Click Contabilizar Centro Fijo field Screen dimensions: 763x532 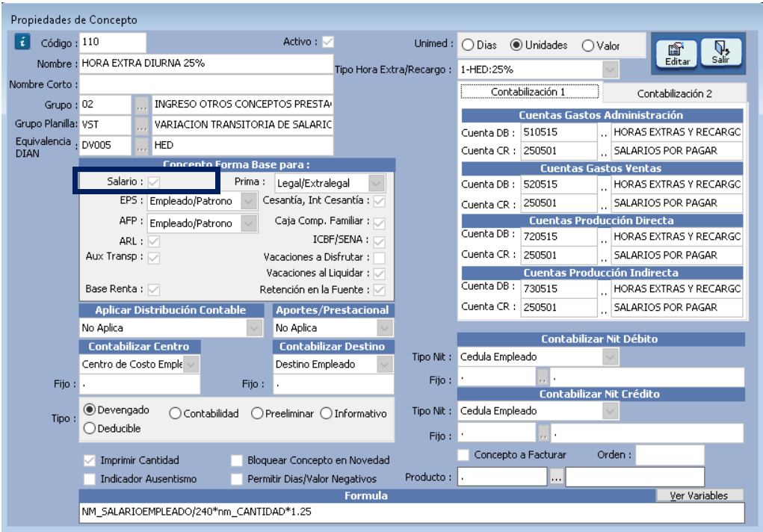pos(140,384)
